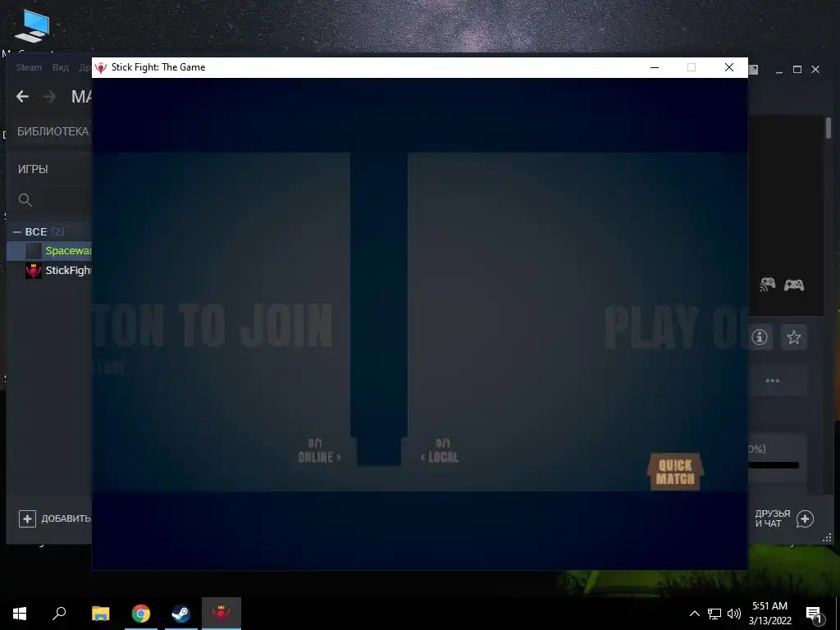Click the Stick Fight title bar icon

tap(101, 67)
